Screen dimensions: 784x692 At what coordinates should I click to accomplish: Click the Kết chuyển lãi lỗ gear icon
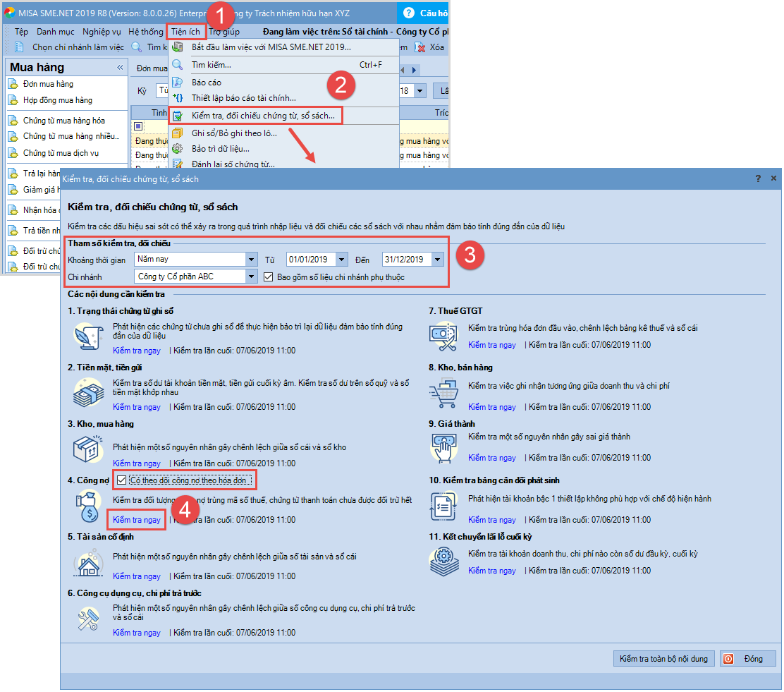click(x=443, y=562)
